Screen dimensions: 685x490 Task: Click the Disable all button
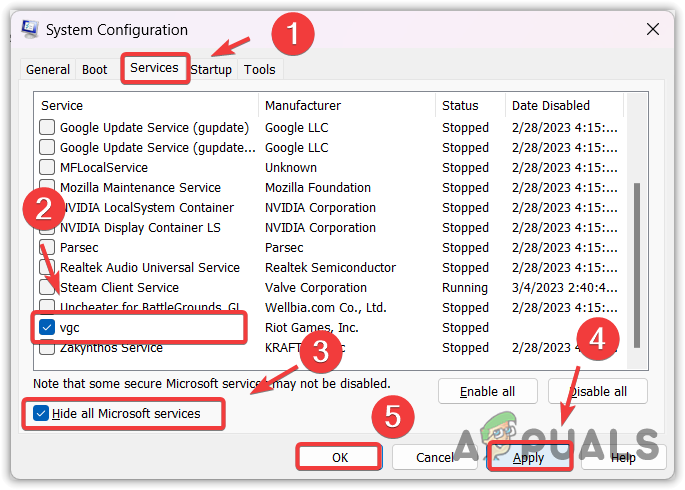pyautogui.click(x=598, y=392)
